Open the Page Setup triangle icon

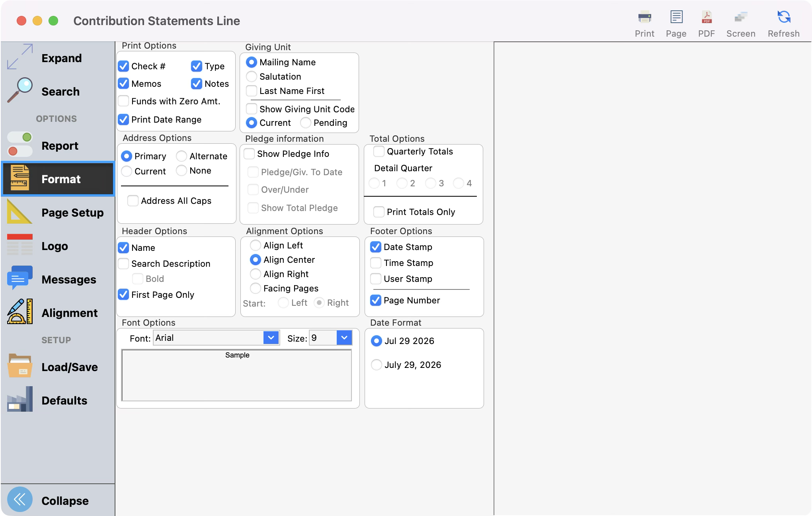pos(20,211)
